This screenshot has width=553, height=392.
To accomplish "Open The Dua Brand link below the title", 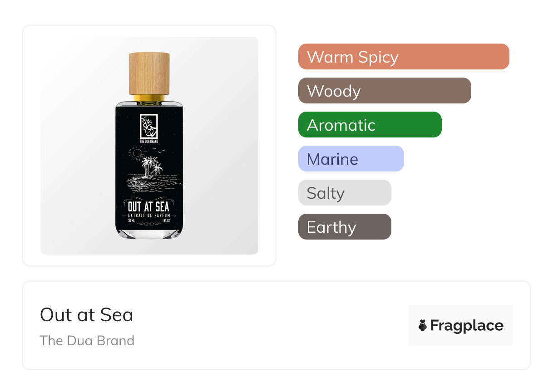I will tap(87, 341).
